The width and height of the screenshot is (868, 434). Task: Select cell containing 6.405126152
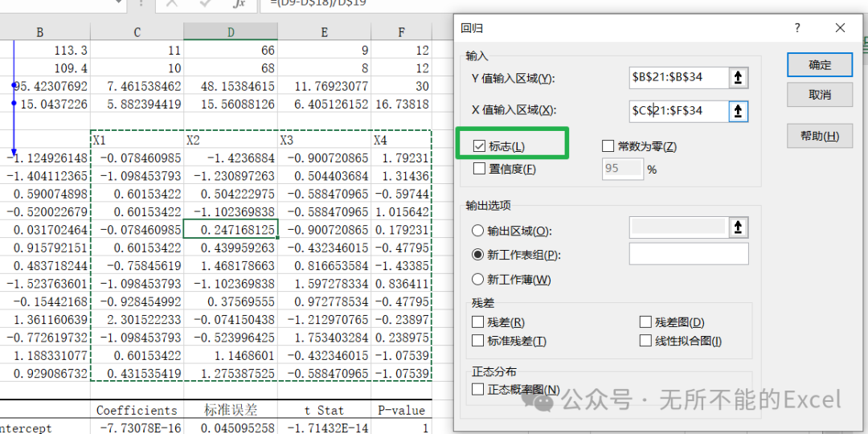(x=325, y=104)
